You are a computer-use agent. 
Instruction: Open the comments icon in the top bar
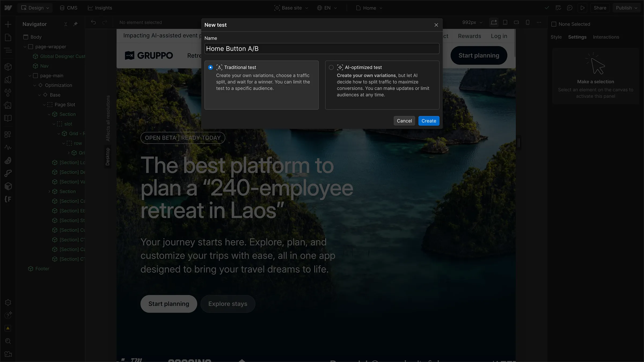570,8
